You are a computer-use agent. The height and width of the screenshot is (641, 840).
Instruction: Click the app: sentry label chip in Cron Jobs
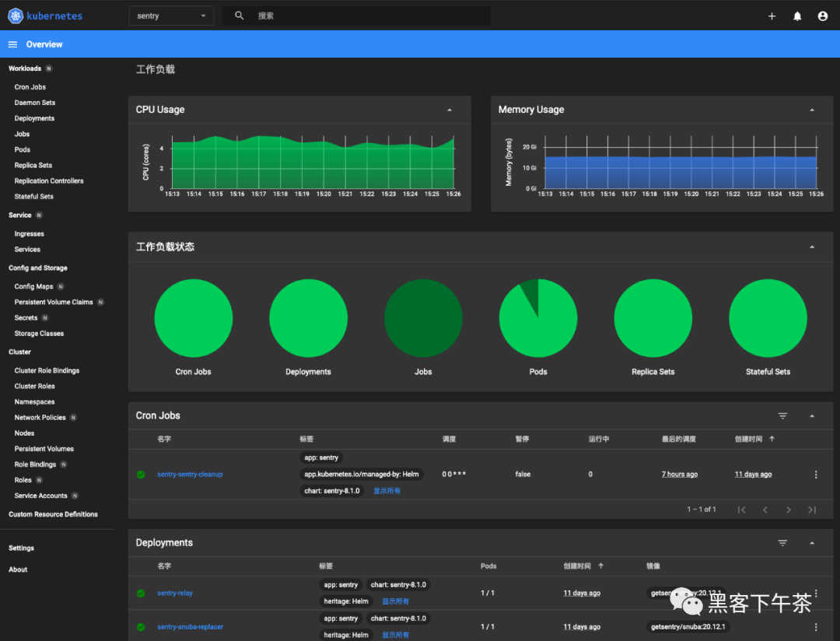pos(321,457)
